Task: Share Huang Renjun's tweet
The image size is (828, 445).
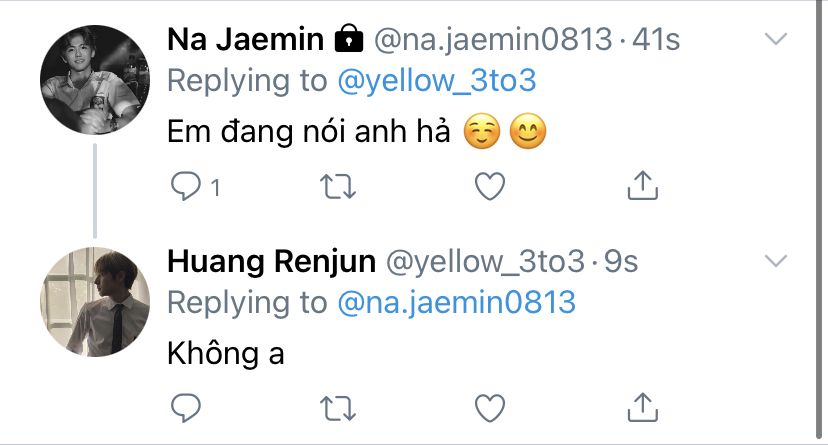Action: (640, 408)
